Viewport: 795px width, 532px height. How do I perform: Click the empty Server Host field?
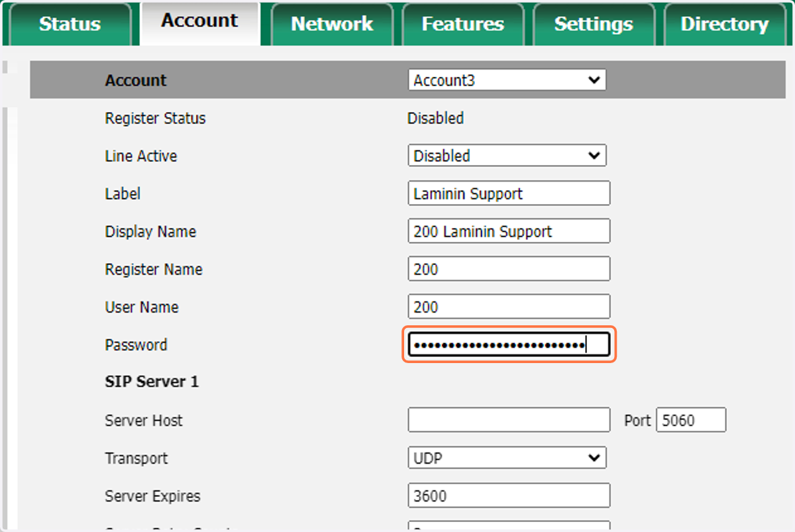pos(509,420)
